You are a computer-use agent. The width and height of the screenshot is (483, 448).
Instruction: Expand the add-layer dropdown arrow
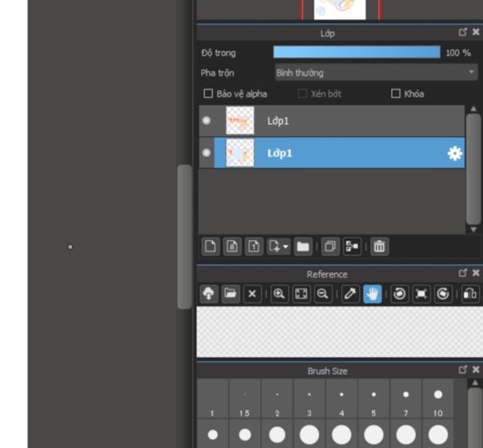coord(285,247)
